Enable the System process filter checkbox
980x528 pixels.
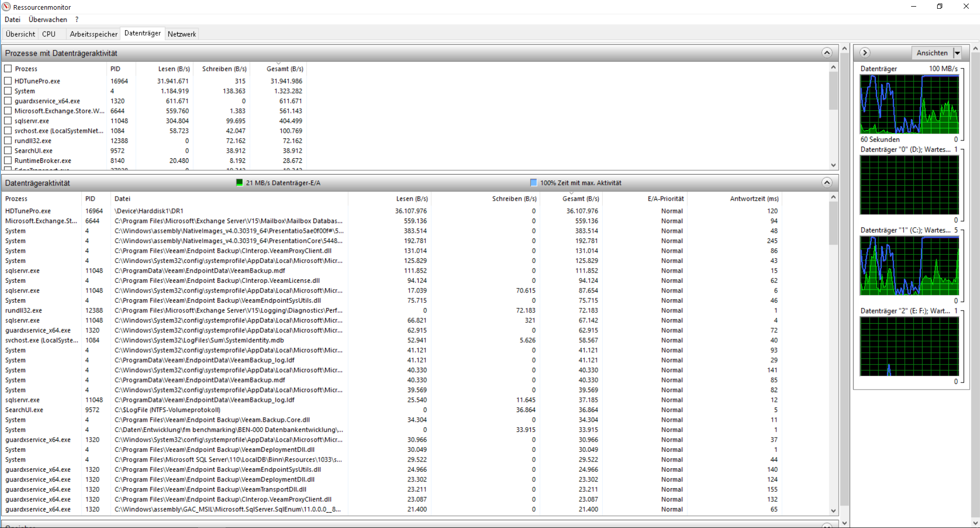coord(8,91)
